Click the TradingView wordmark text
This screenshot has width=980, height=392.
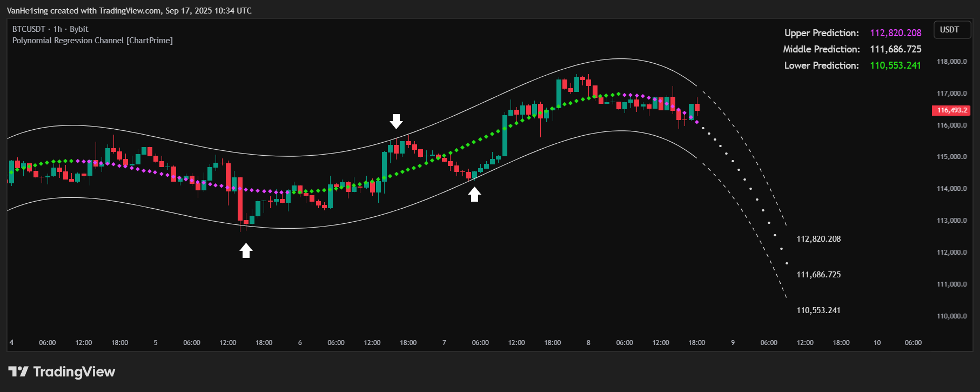(x=74, y=372)
